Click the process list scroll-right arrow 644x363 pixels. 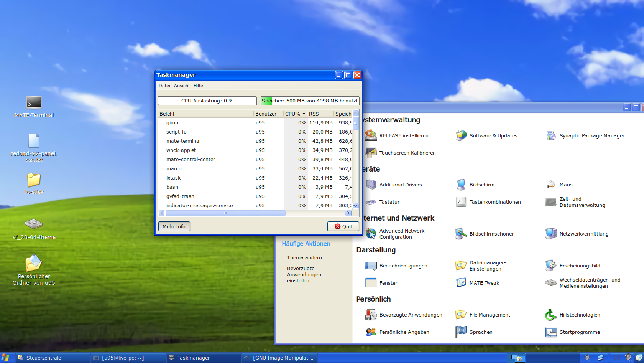tap(348, 213)
